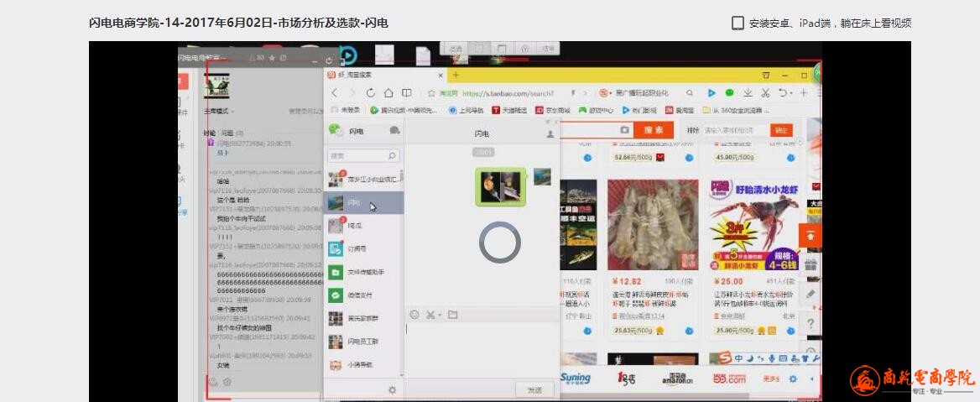Reload the Taobao page
Screen dimensions: 980x402
(371, 92)
